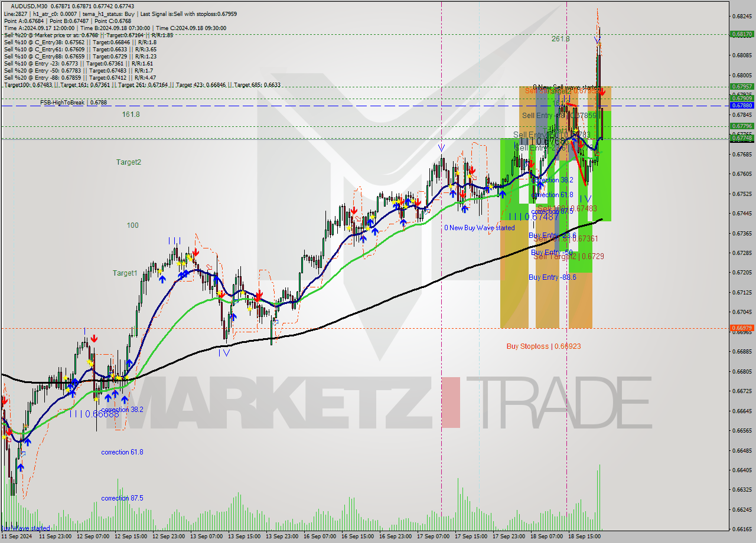The width and height of the screenshot is (756, 543).
Task: Click the '17 Sep 15:00' time axis label
Action: coord(471,537)
